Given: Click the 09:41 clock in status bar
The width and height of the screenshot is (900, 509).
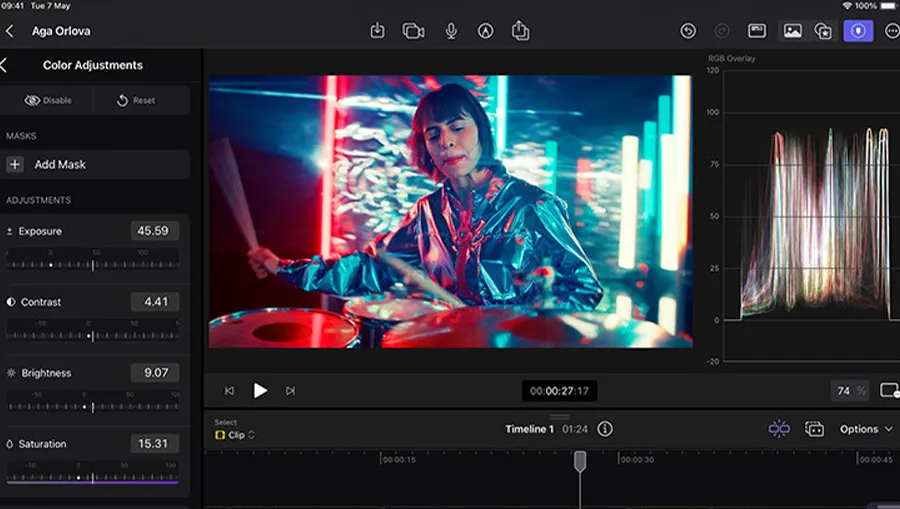Looking at the screenshot, I should [11, 6].
